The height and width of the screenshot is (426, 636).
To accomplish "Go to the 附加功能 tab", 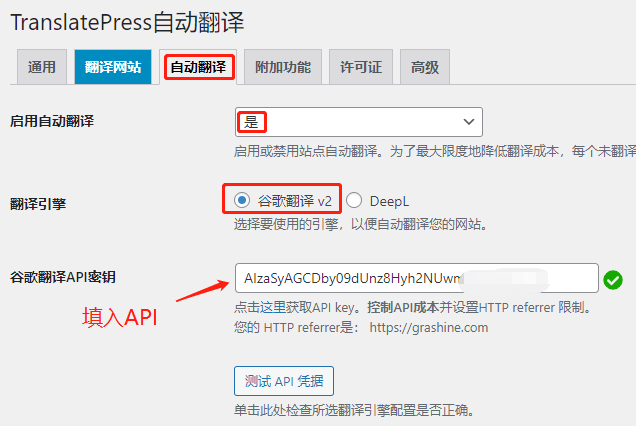I will (x=283, y=67).
